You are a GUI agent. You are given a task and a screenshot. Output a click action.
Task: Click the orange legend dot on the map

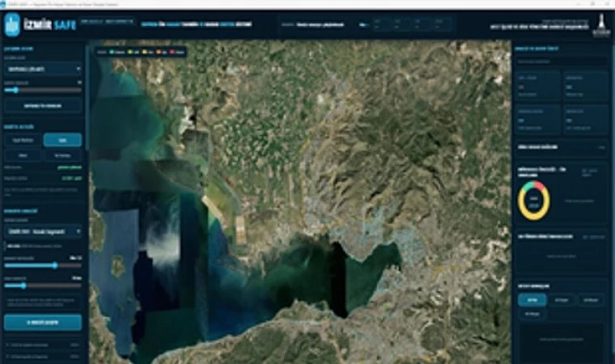point(159,52)
